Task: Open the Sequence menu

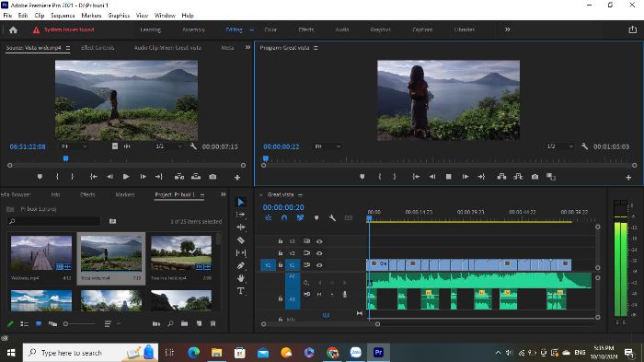Action: (63, 16)
